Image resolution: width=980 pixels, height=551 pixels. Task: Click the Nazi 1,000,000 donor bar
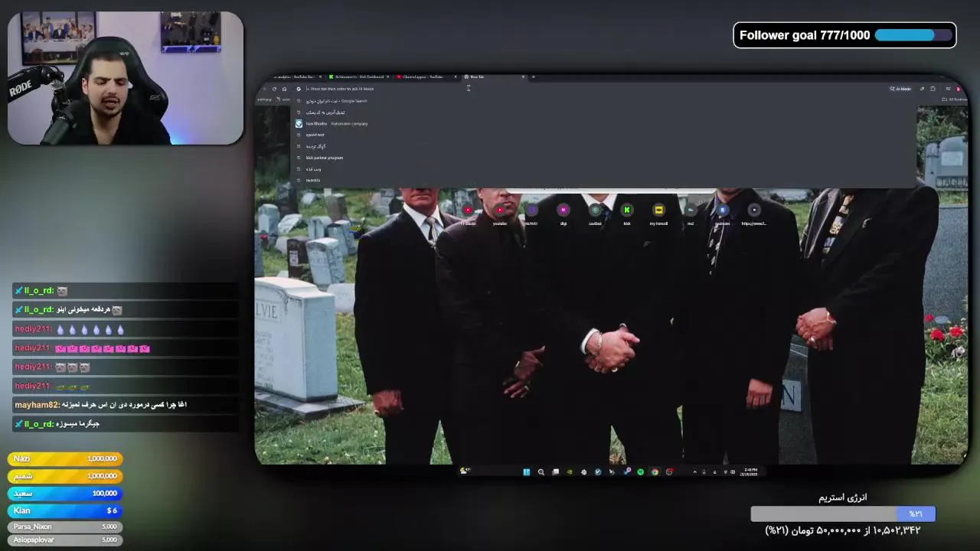(65, 458)
